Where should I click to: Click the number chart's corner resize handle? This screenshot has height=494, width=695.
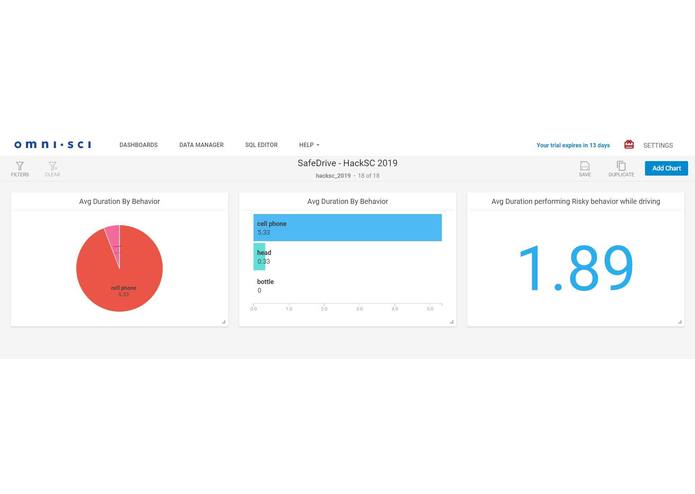pos(680,322)
